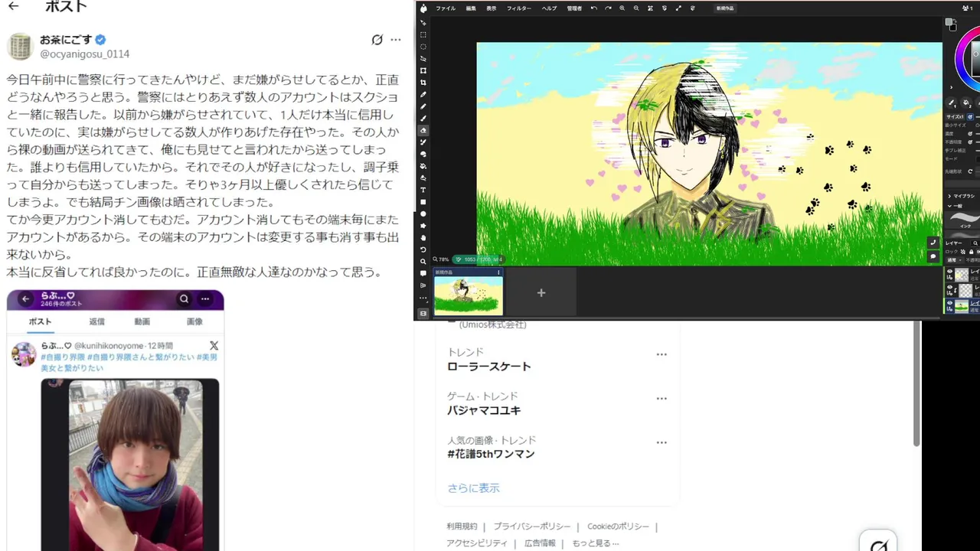
Task: Toggle visibility of the top layer
Action: point(950,272)
